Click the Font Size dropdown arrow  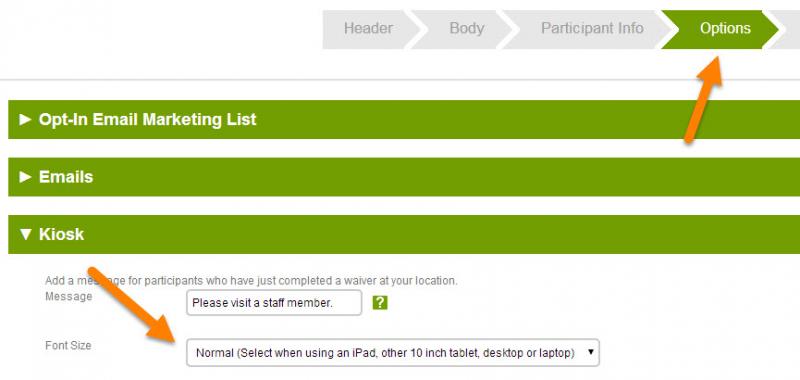(590, 352)
